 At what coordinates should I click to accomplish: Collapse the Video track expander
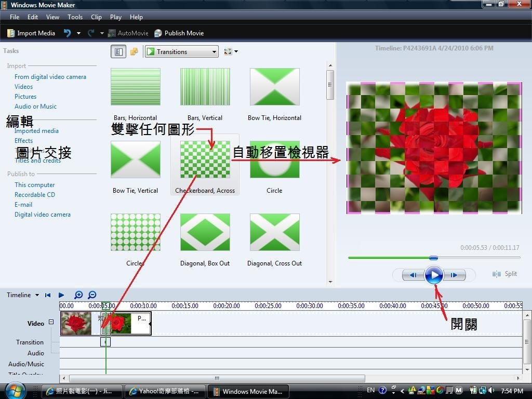pos(51,322)
